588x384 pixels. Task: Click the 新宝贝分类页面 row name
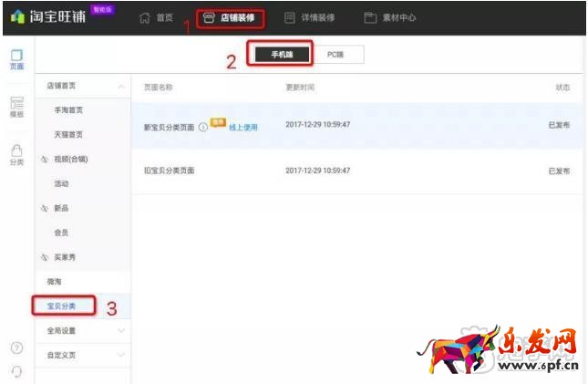point(170,128)
